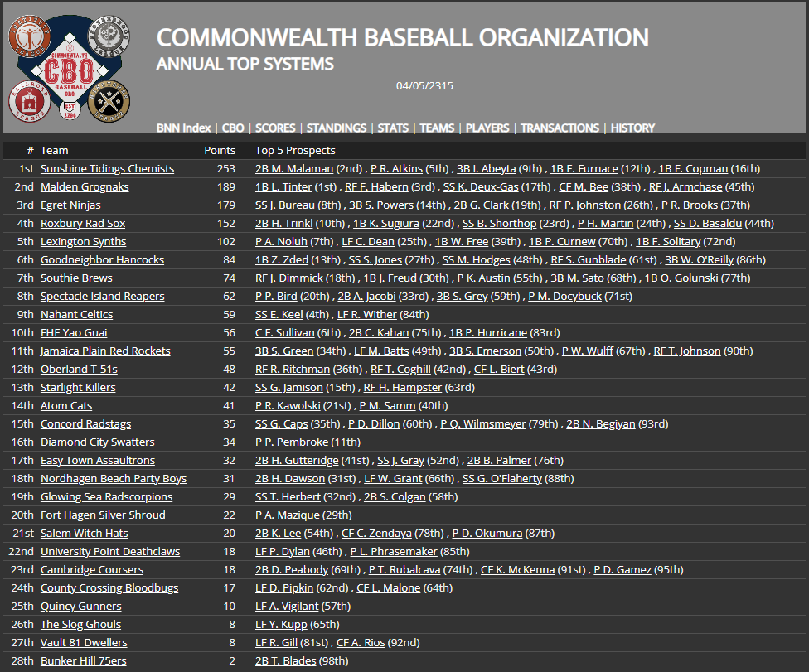Open the STANDINGS nav link
The image size is (809, 672).
coord(337,128)
